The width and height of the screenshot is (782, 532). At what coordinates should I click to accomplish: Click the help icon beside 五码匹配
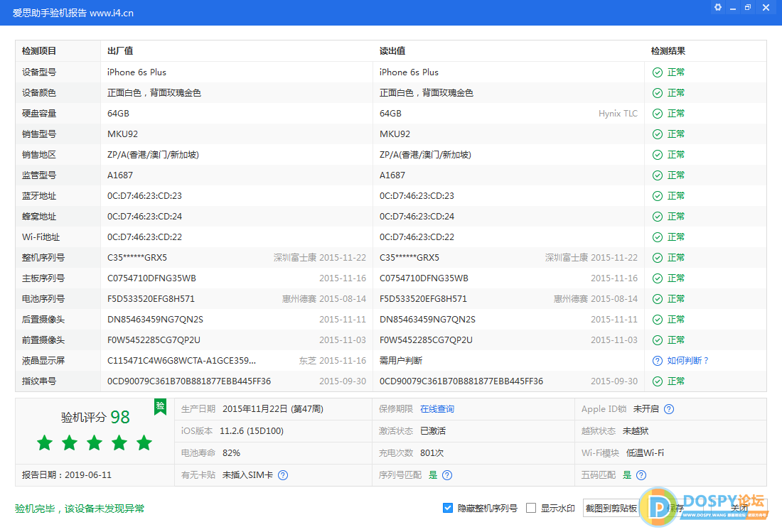[x=641, y=475]
